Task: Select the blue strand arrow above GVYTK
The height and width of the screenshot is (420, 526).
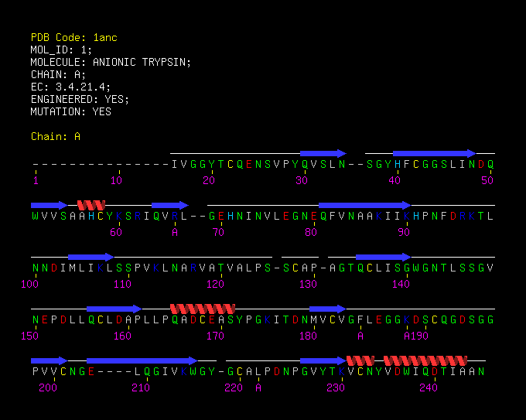Action: pos(323,360)
